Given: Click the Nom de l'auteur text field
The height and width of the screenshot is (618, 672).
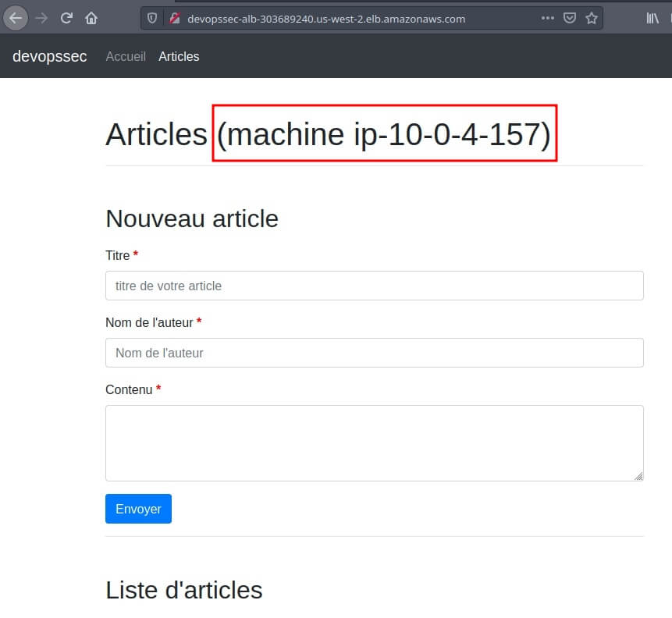Looking at the screenshot, I should [x=374, y=353].
